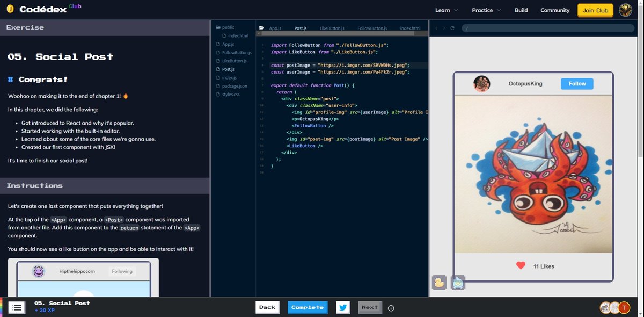Image resolution: width=644 pixels, height=317 pixels.
Task: Click the userImage code line in editor
Action: point(340,71)
